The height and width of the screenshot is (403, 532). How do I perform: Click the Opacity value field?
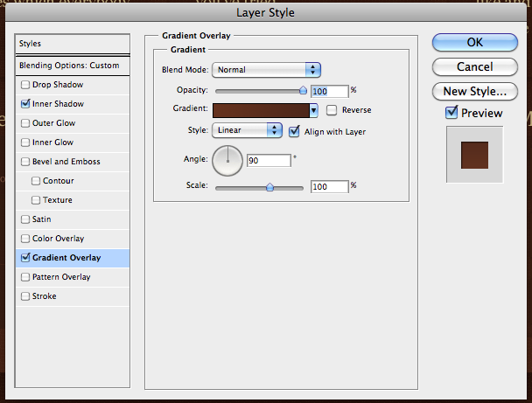(330, 91)
